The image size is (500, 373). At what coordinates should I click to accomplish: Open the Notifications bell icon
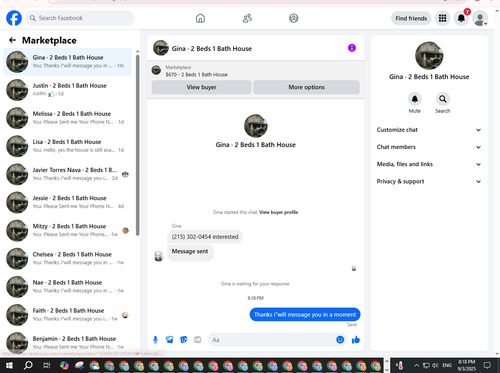pyautogui.click(x=461, y=18)
